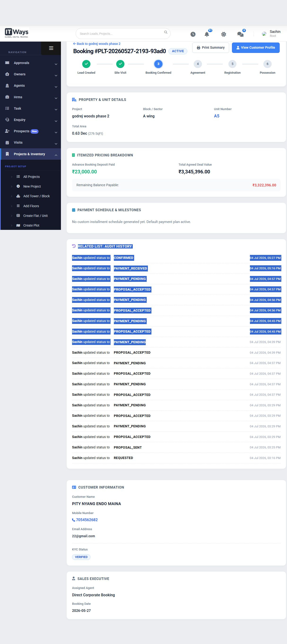Click the clock history icon in header
Screen dimensions: 287x644
(x=193, y=34)
